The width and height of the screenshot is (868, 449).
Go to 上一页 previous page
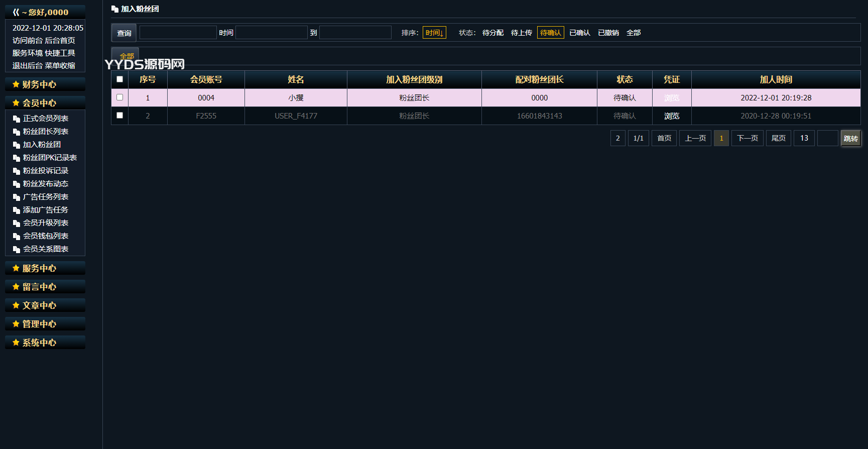click(x=695, y=138)
